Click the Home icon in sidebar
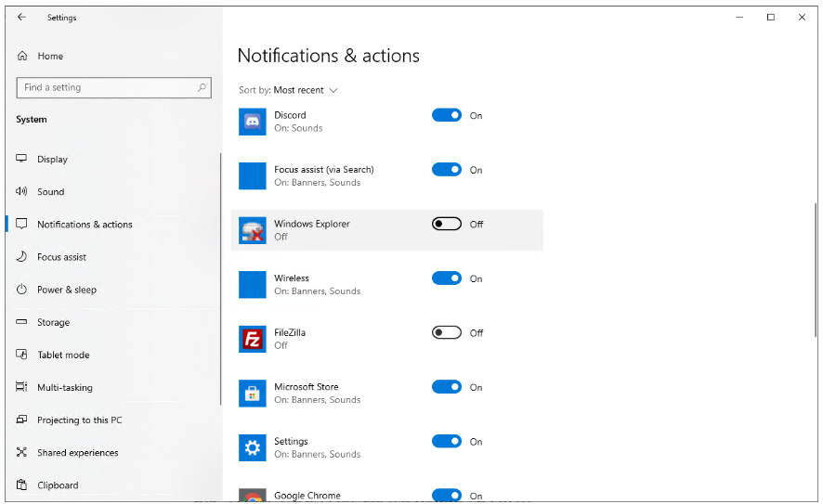823x504 pixels. 22,56
